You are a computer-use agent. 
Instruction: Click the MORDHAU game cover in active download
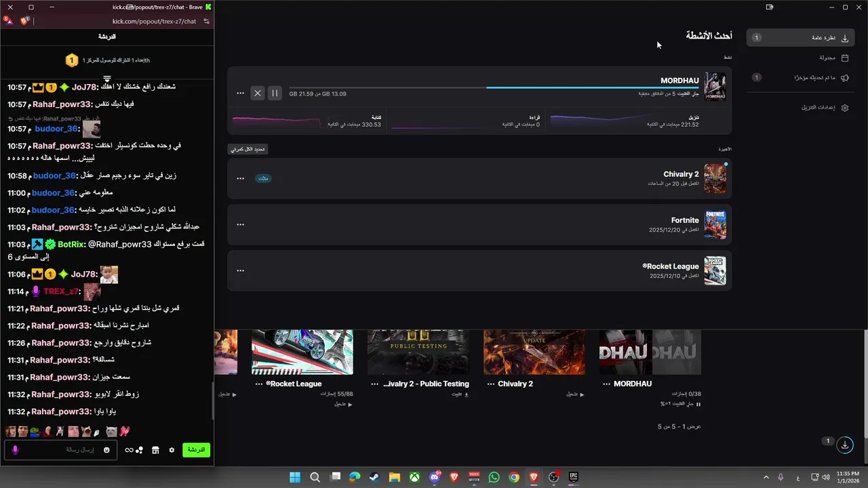click(715, 87)
